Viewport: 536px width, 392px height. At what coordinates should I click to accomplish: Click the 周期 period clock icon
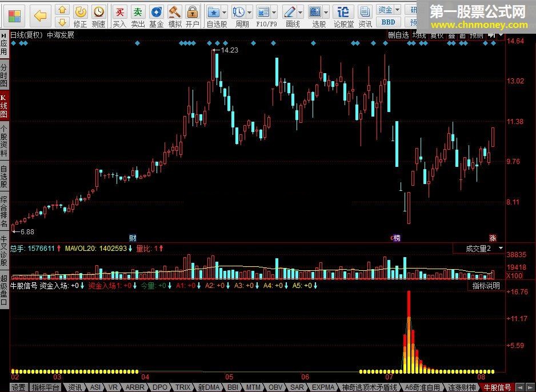tap(239, 13)
